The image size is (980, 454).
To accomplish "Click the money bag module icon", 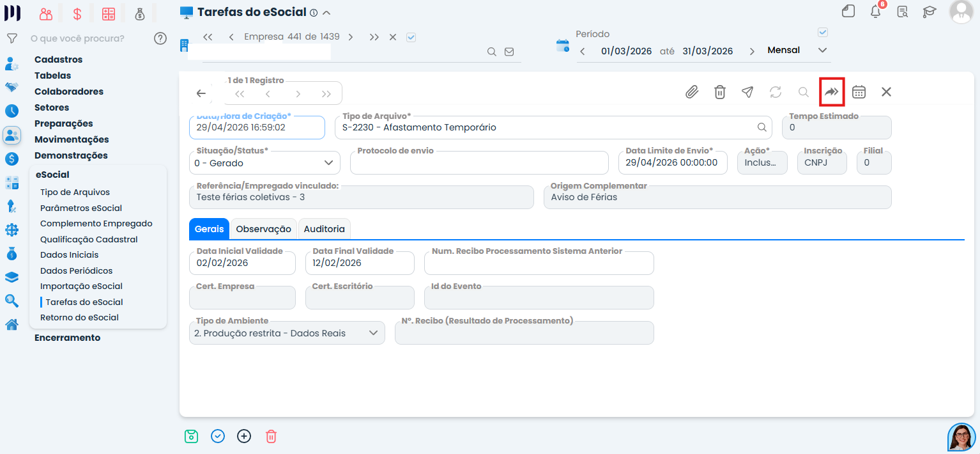I will (140, 13).
